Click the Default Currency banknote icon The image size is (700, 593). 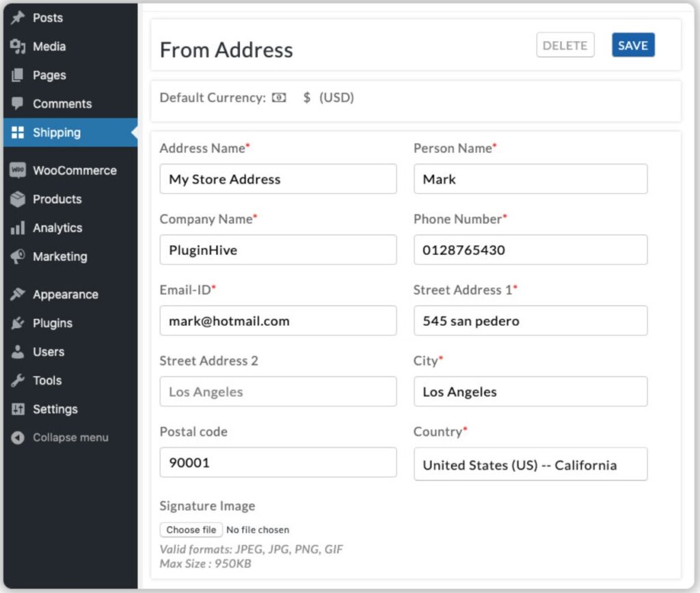(x=279, y=97)
